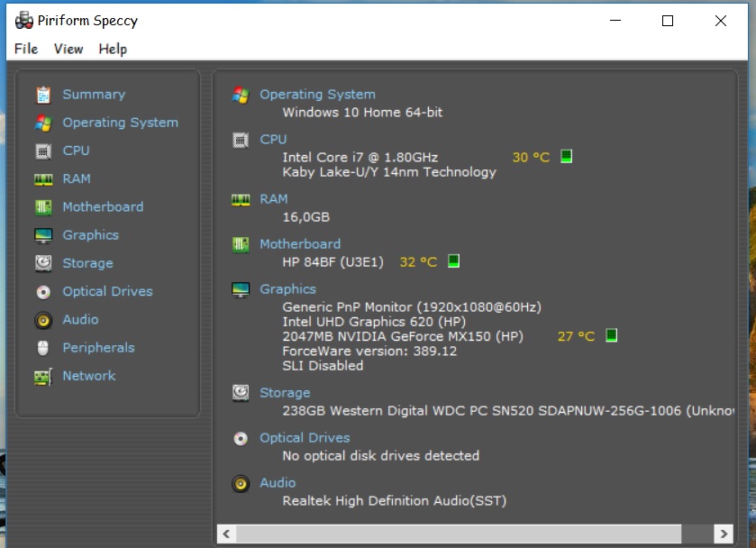Click the Motherboard icon in sidebar
Viewport: 756px width, 548px height.
coord(43,207)
